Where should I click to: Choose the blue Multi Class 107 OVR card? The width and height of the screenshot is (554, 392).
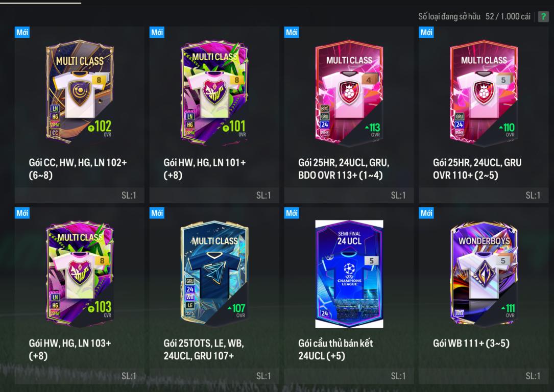pos(214,273)
